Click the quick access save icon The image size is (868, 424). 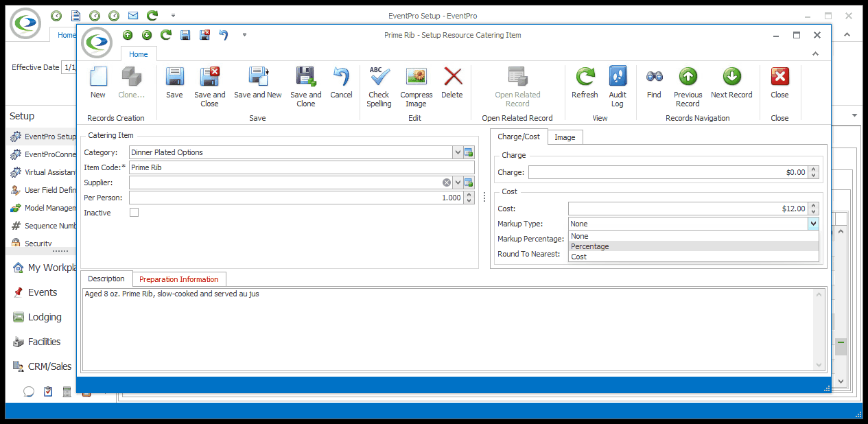185,35
